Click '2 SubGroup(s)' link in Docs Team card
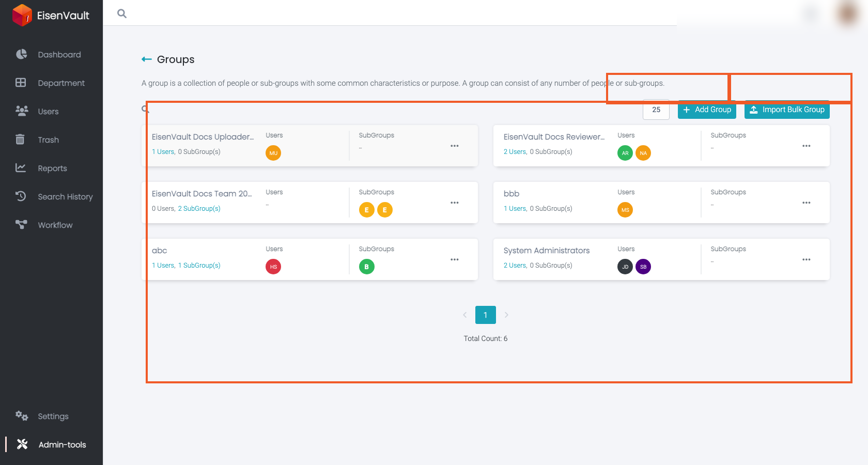The width and height of the screenshot is (868, 465). [199, 209]
